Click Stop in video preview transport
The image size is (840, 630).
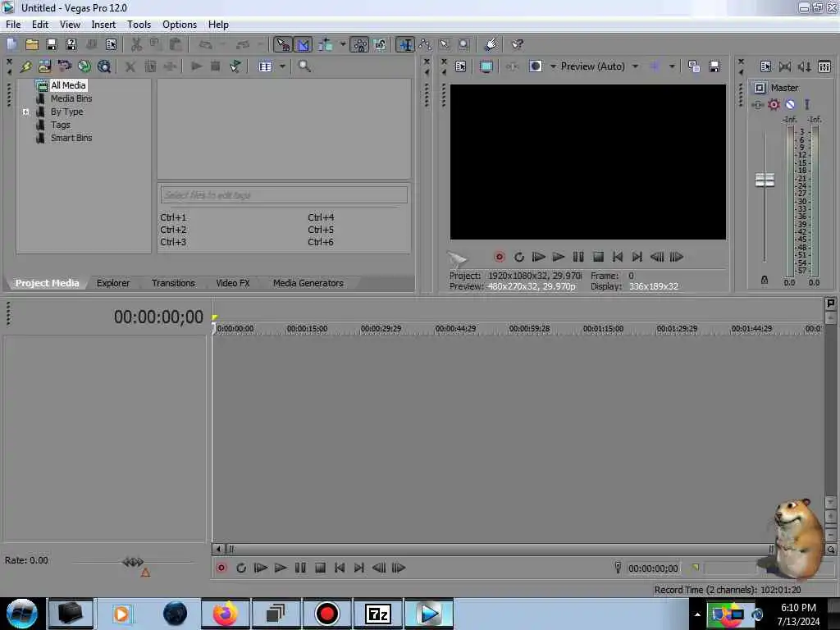coord(598,257)
